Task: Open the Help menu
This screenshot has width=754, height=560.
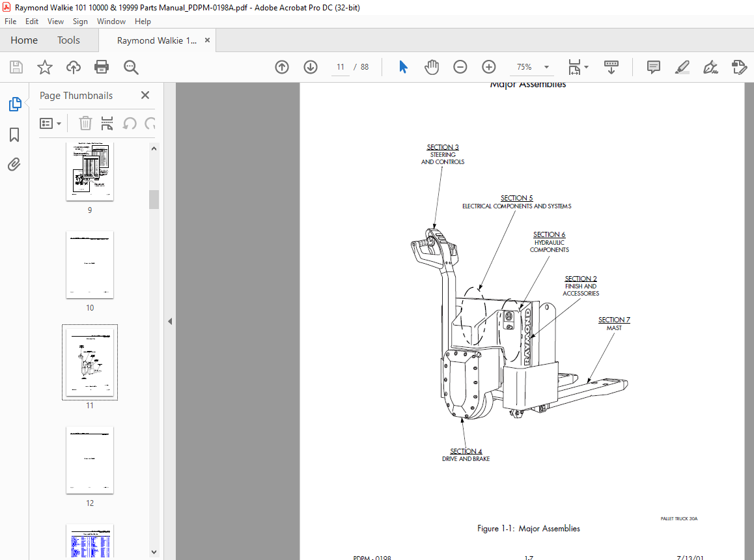Action: coord(143,21)
